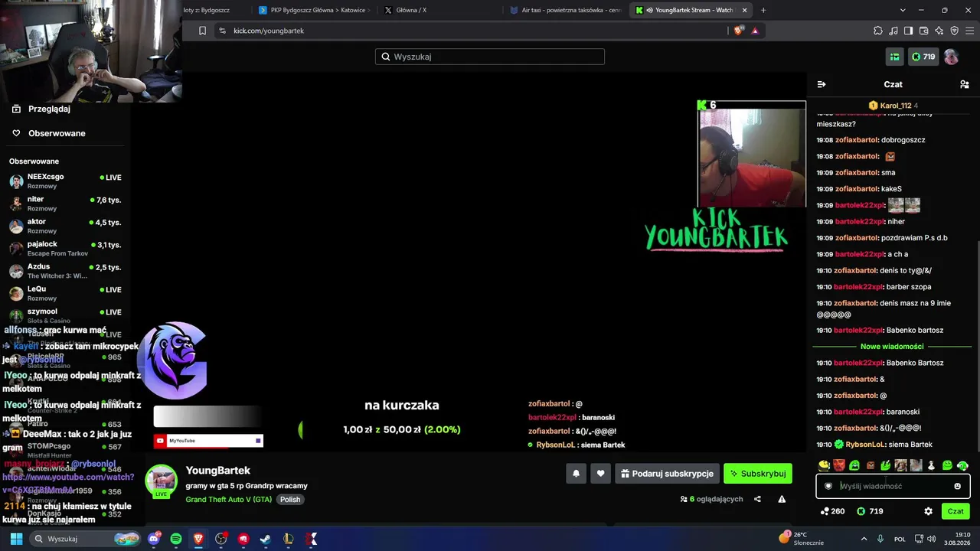Click the Wyślij wiadomość chat input
The height and width of the screenshot is (551, 980).
point(893,486)
